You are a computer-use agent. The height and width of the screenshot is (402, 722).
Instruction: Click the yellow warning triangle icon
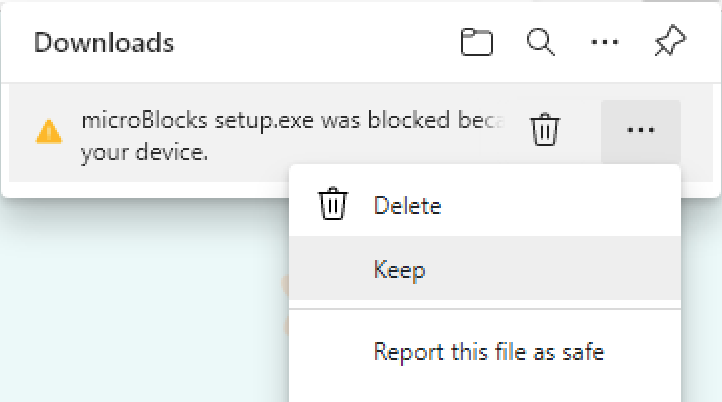[49, 132]
